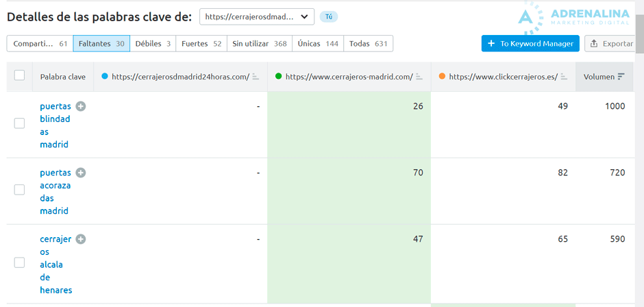Click position value 49 for clickcerrajeros.es

[x=562, y=106]
